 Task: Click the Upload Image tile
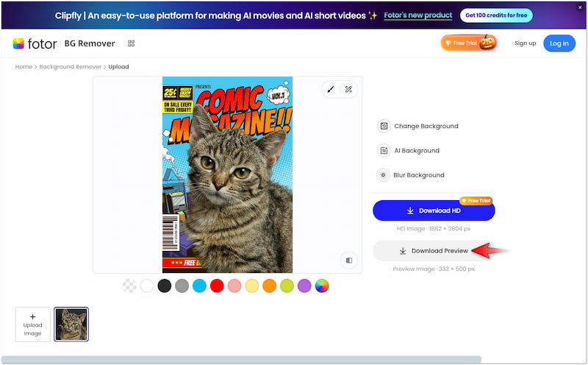[x=33, y=325]
